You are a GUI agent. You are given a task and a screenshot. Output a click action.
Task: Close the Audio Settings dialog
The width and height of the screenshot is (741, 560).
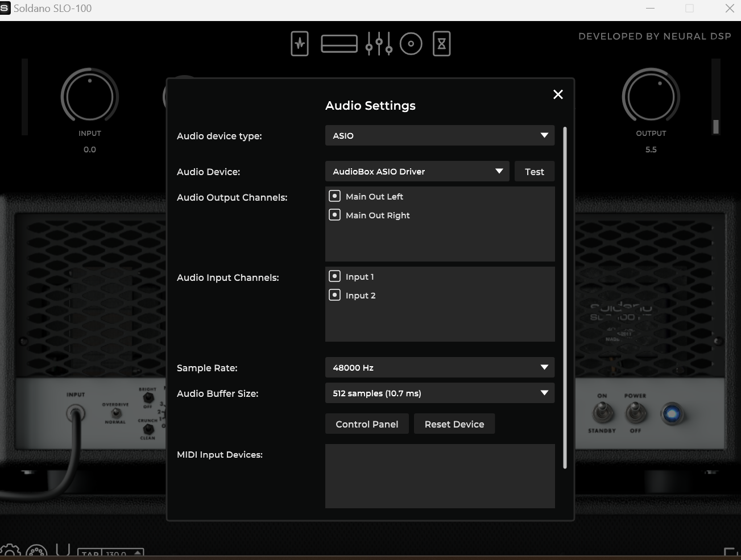558,94
